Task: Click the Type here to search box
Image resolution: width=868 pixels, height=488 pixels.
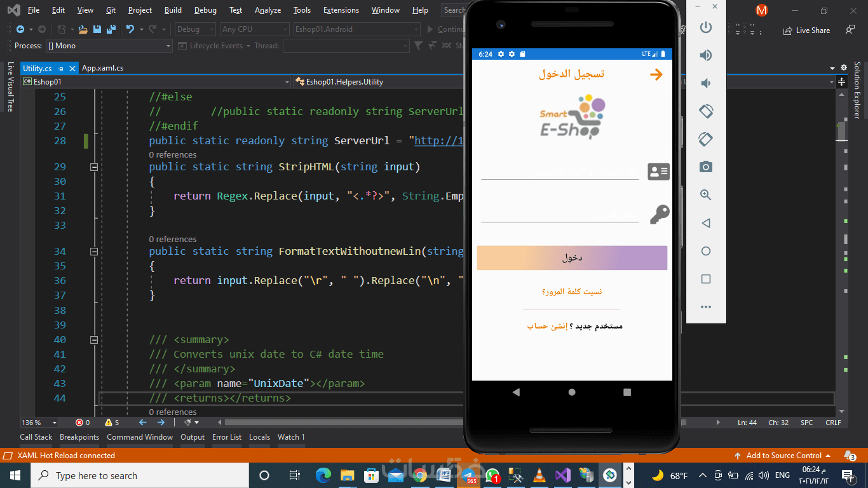Action: click(140, 475)
